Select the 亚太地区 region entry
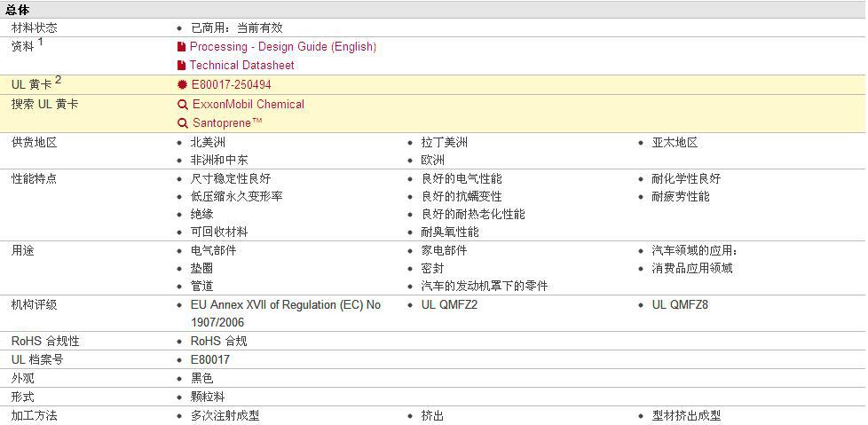This screenshot has width=868, height=425. click(675, 142)
